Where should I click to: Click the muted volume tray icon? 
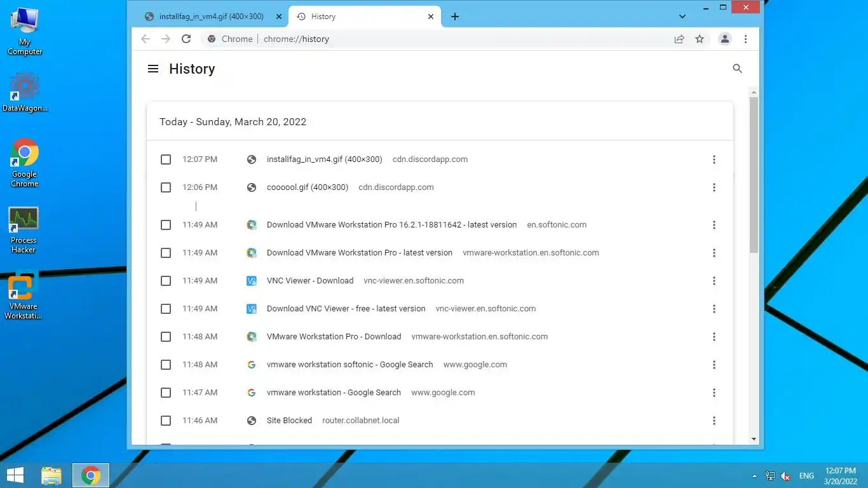(785, 476)
